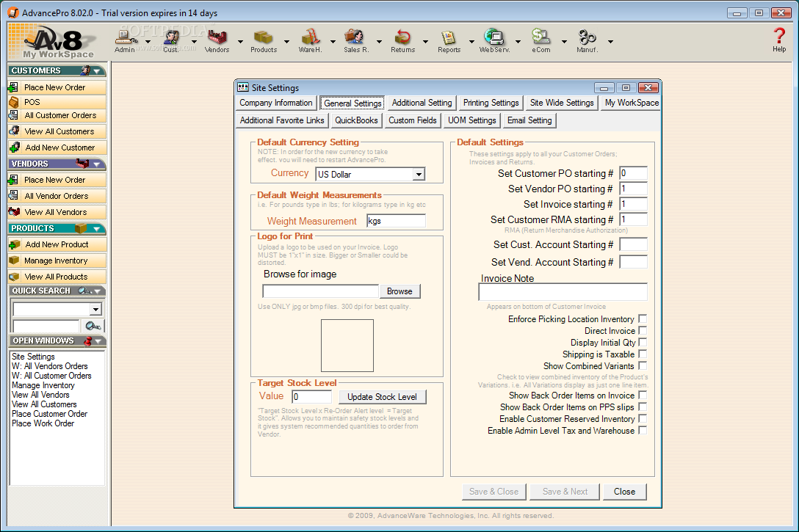Image resolution: width=799 pixels, height=532 pixels.
Task: Click All Customer Orders sidebar icon
Action: pyautogui.click(x=13, y=115)
